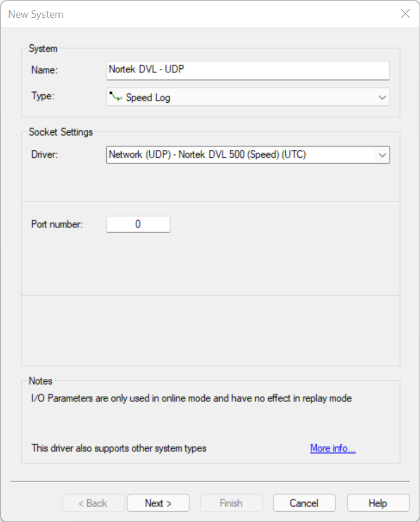The height and width of the screenshot is (522, 420).
Task: Click the Speed Log type icon
Action: tap(115, 97)
